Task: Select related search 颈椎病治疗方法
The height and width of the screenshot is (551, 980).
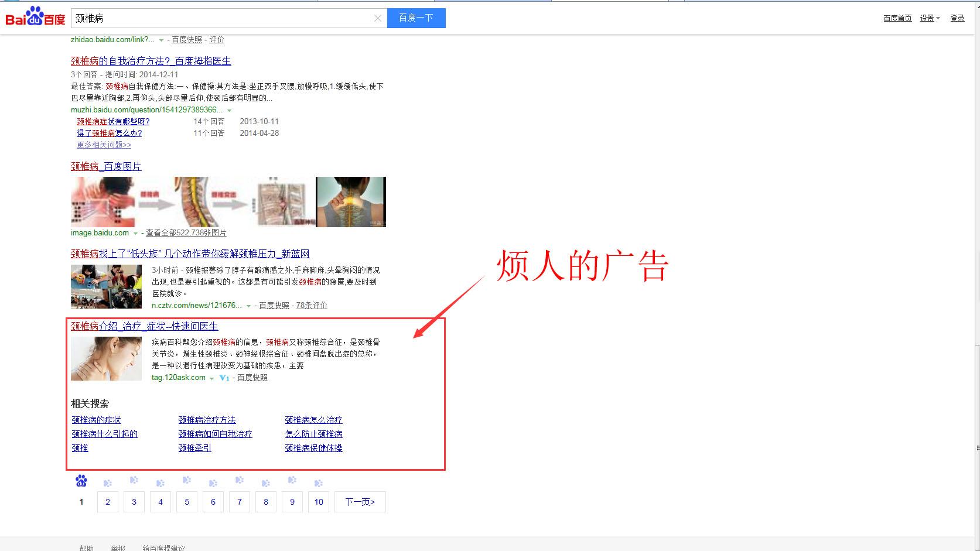Action: point(207,420)
